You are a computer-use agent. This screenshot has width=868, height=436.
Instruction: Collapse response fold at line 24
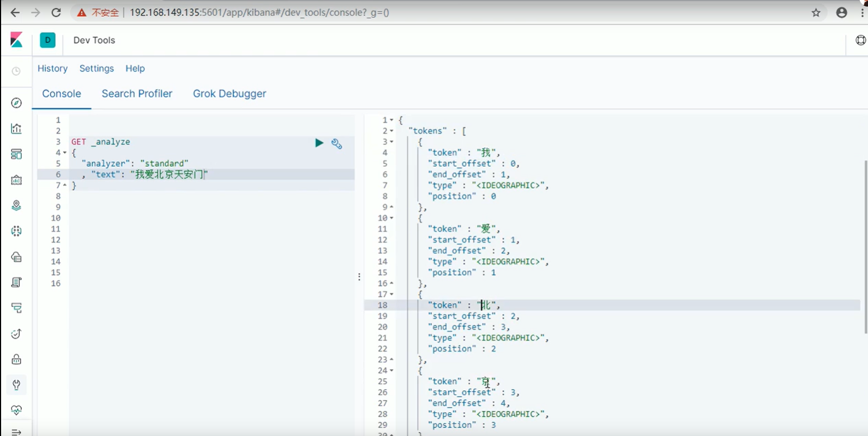click(391, 371)
